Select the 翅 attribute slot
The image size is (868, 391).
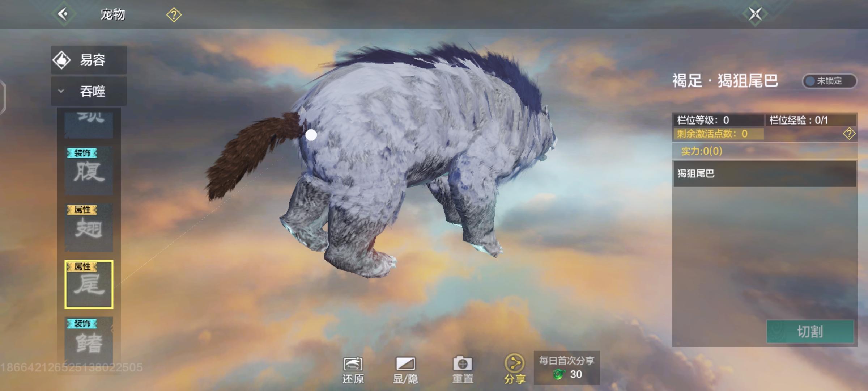point(89,228)
